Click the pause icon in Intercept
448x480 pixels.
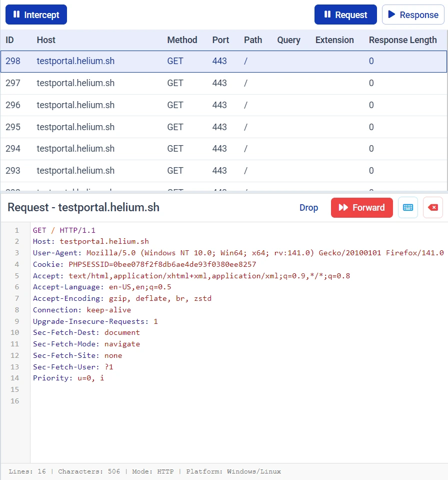click(16, 15)
